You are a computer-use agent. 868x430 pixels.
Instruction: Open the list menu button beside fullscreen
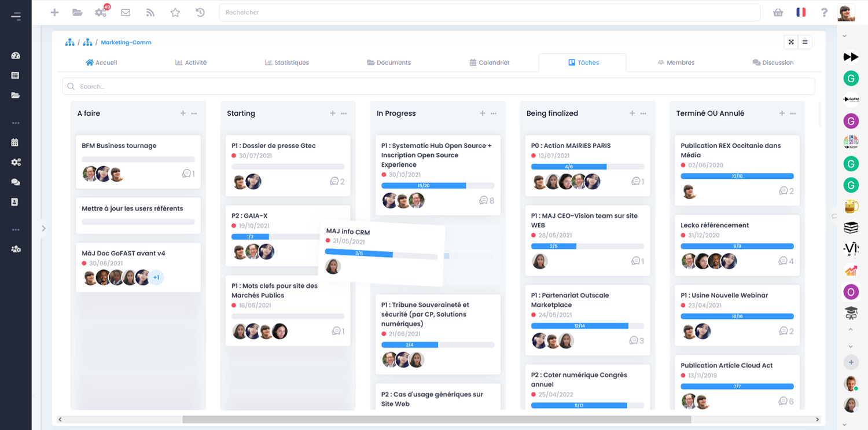click(805, 42)
